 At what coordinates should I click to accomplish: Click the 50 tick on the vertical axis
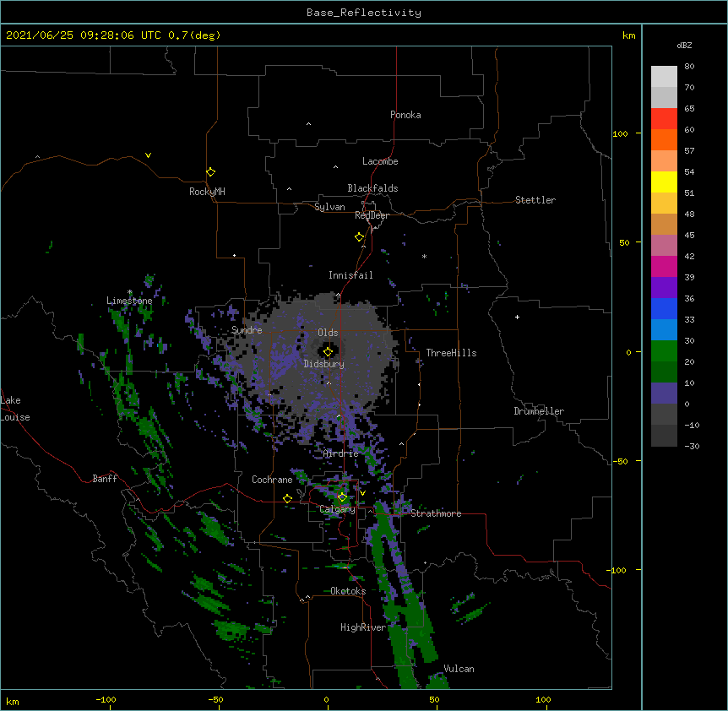pos(624,242)
